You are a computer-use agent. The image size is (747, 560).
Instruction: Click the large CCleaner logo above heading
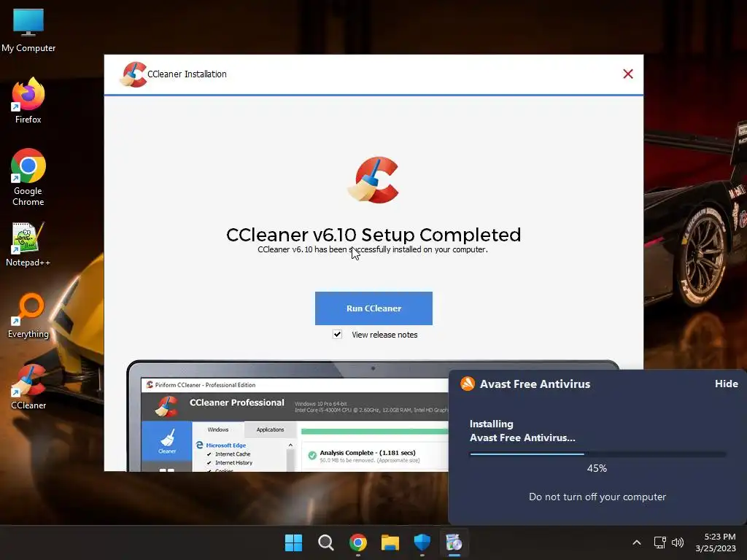pyautogui.click(x=373, y=180)
